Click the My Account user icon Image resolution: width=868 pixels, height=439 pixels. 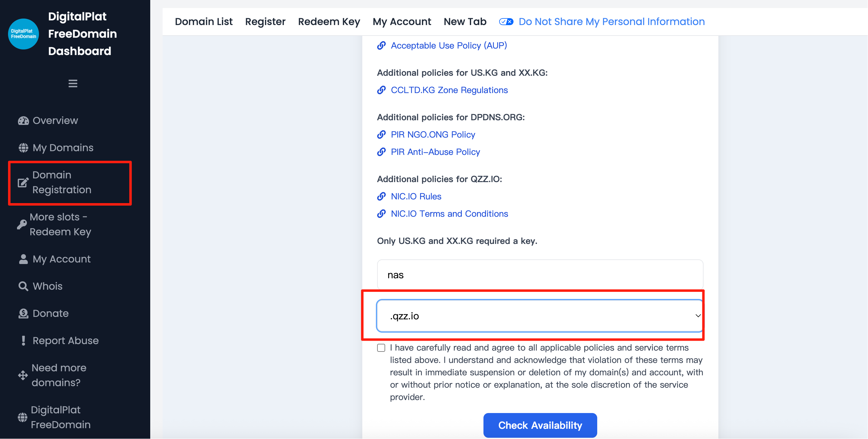coord(23,259)
